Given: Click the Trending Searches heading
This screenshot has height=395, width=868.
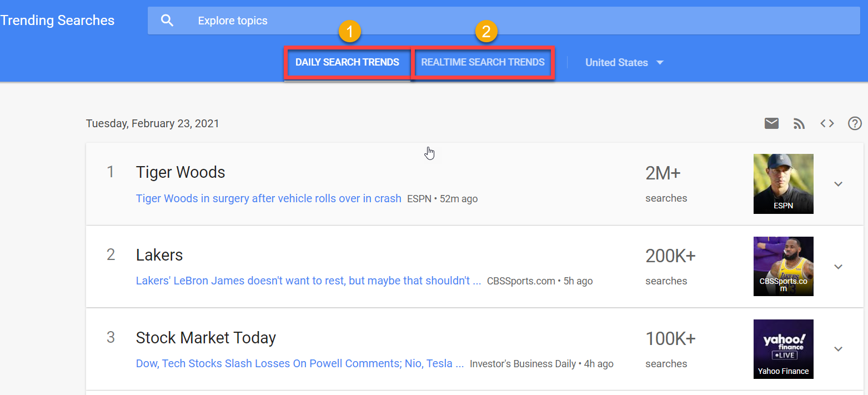Looking at the screenshot, I should [57, 21].
